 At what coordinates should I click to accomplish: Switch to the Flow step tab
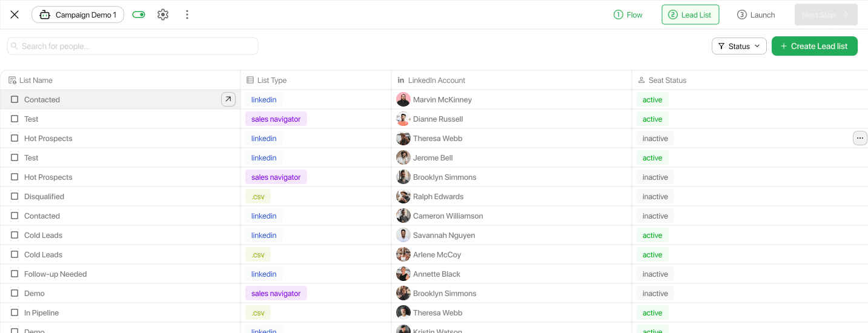628,15
